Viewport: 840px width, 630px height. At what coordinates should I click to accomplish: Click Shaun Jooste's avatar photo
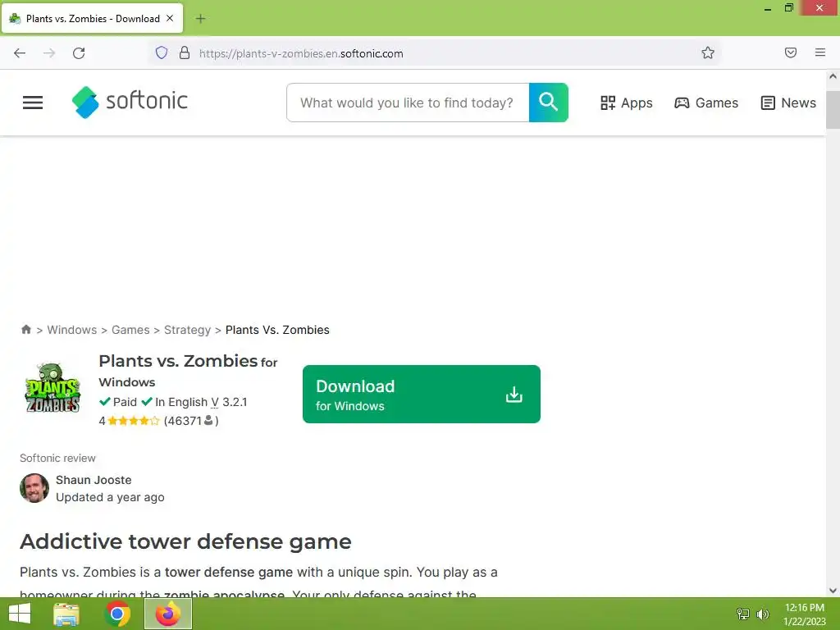point(34,488)
